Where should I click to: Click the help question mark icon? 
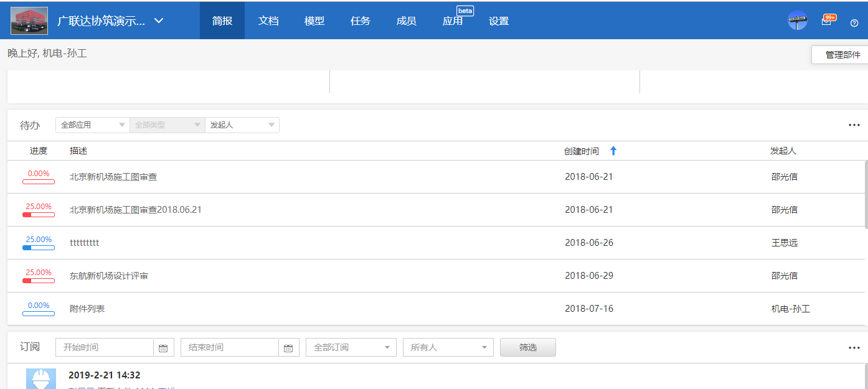[x=854, y=23]
